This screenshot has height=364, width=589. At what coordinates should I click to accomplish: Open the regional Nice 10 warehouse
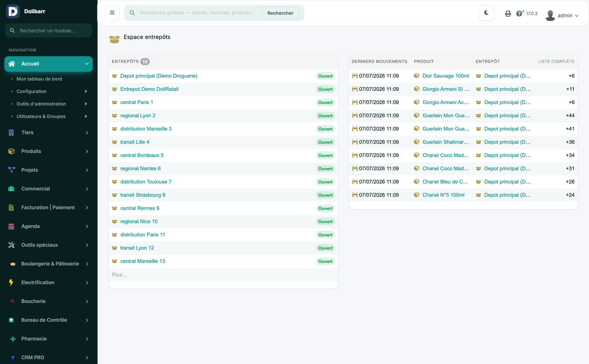tap(139, 221)
